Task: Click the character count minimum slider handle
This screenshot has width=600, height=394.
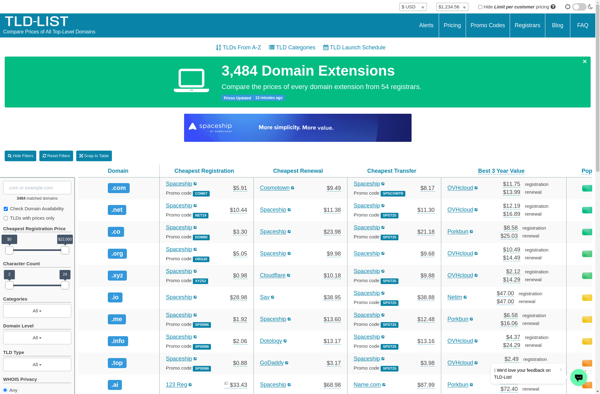Action: point(9,285)
